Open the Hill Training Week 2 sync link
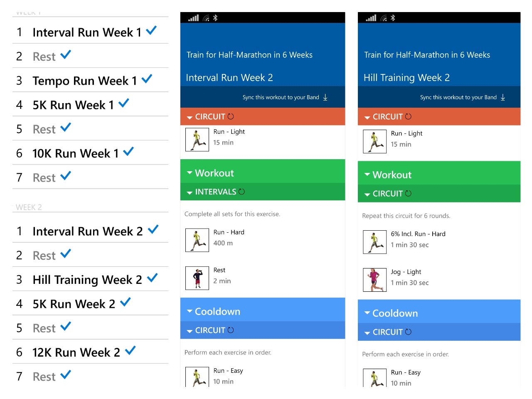 pyautogui.click(x=458, y=97)
